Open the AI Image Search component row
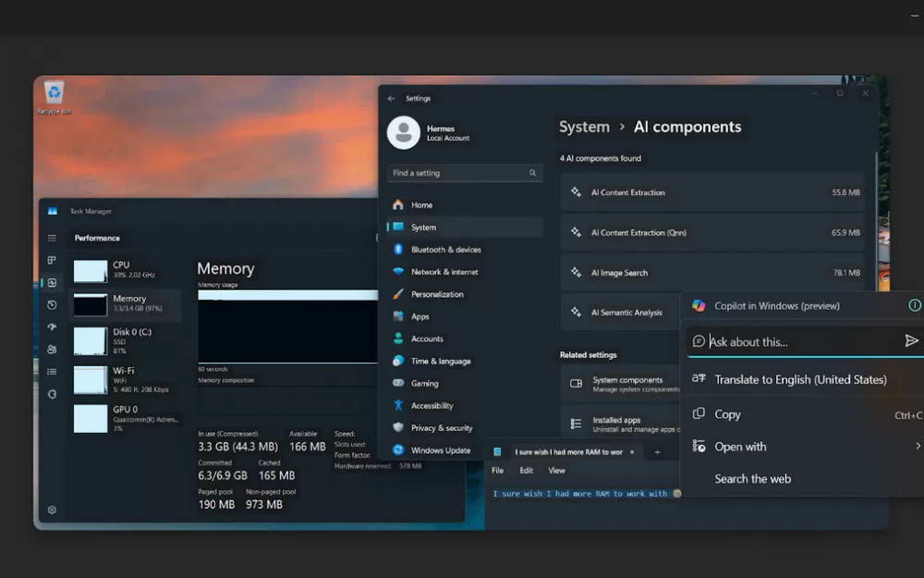 point(712,273)
